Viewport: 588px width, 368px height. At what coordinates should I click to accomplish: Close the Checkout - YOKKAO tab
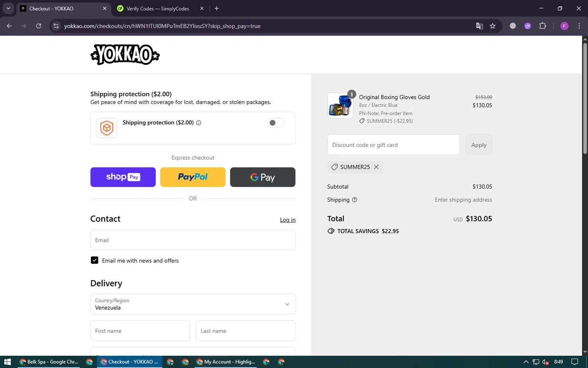(105, 8)
